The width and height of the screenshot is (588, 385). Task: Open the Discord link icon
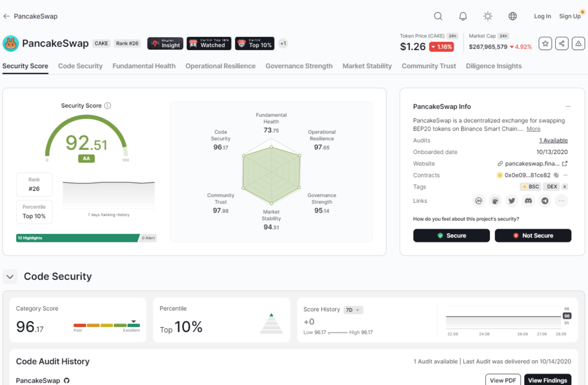coord(528,201)
